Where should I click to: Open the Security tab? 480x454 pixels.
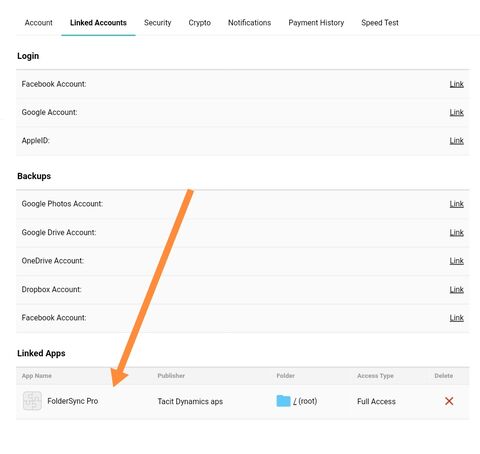[157, 23]
